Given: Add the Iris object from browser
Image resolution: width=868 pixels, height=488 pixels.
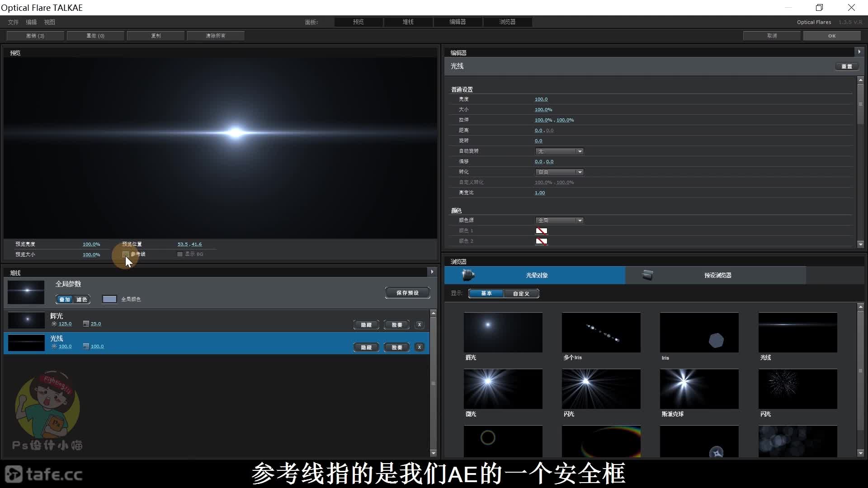Looking at the screenshot, I should 699,332.
